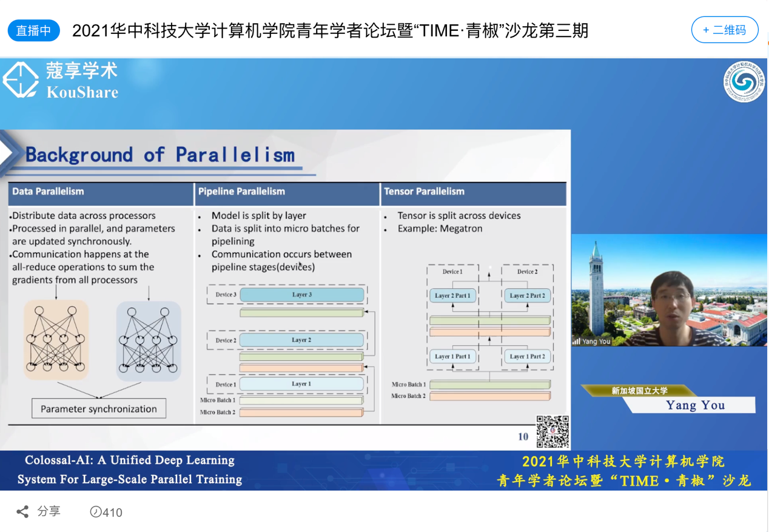Click the Micro Batch 1 label under pipeline
This screenshot has height=532, width=769.
click(218, 400)
